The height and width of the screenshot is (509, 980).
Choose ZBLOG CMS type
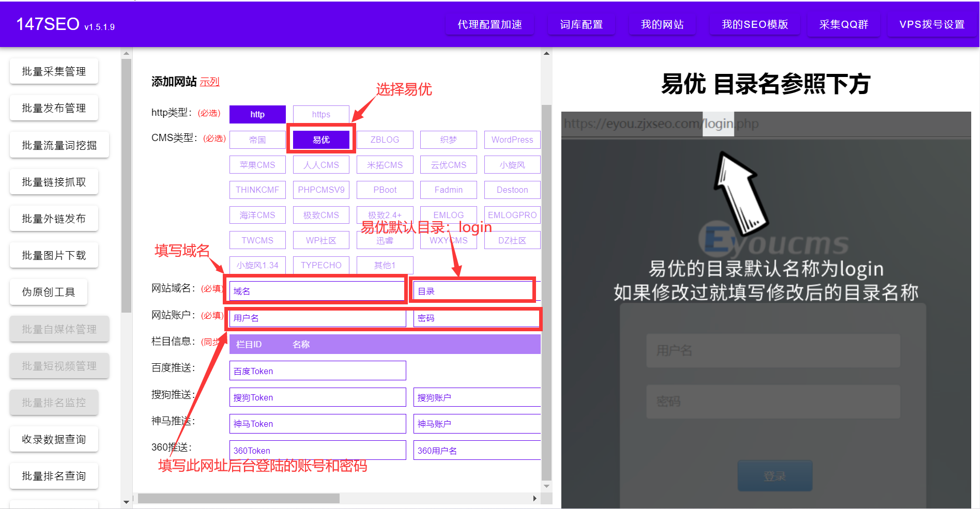385,140
